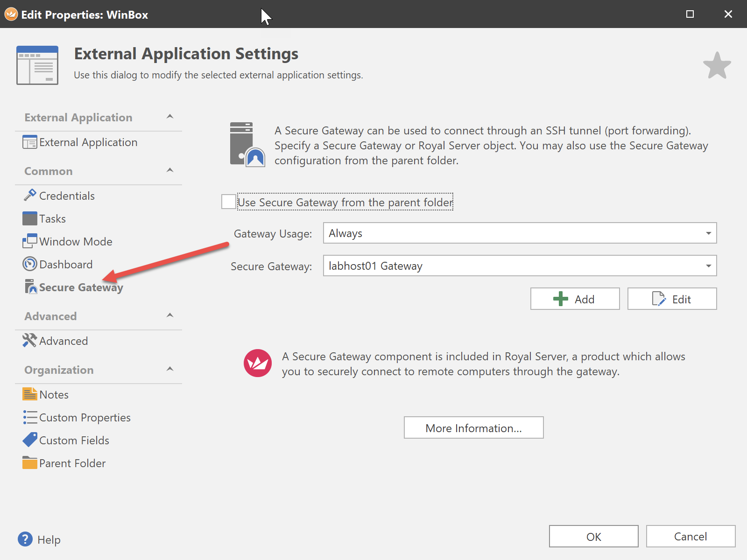The width and height of the screenshot is (747, 560).
Task: Click the Dashboard gauge icon
Action: click(x=30, y=264)
